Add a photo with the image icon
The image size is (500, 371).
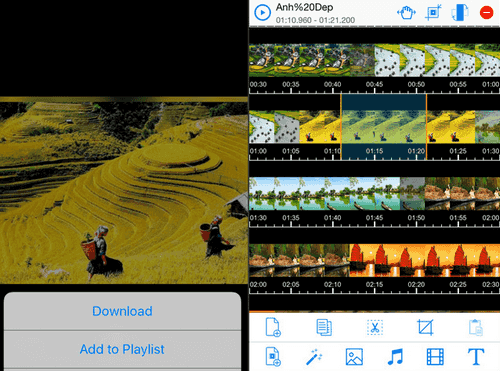354,357
